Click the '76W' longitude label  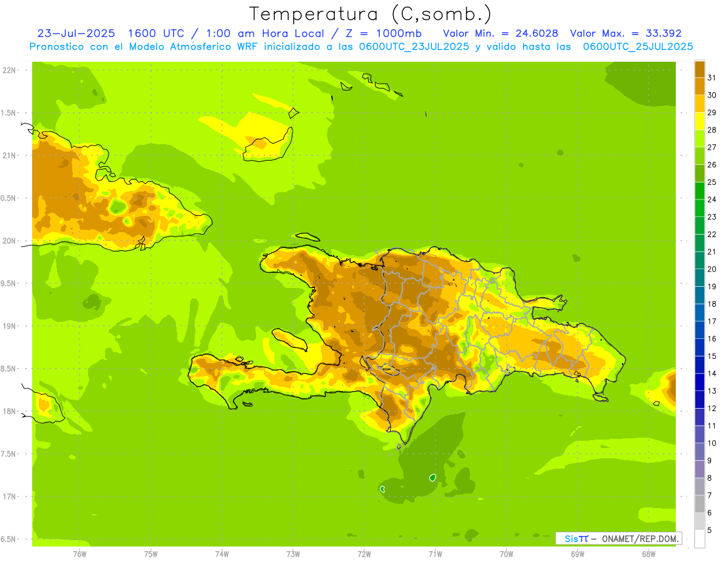point(80,554)
